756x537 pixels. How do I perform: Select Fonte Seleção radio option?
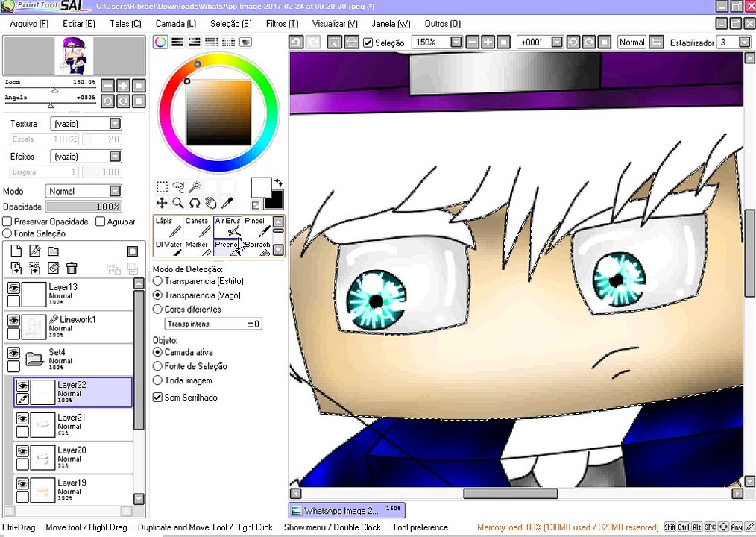point(7,233)
